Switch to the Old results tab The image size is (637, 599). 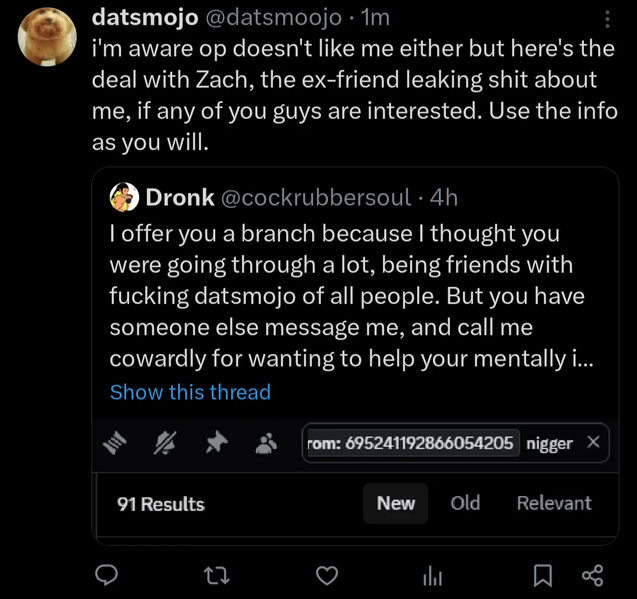[465, 503]
